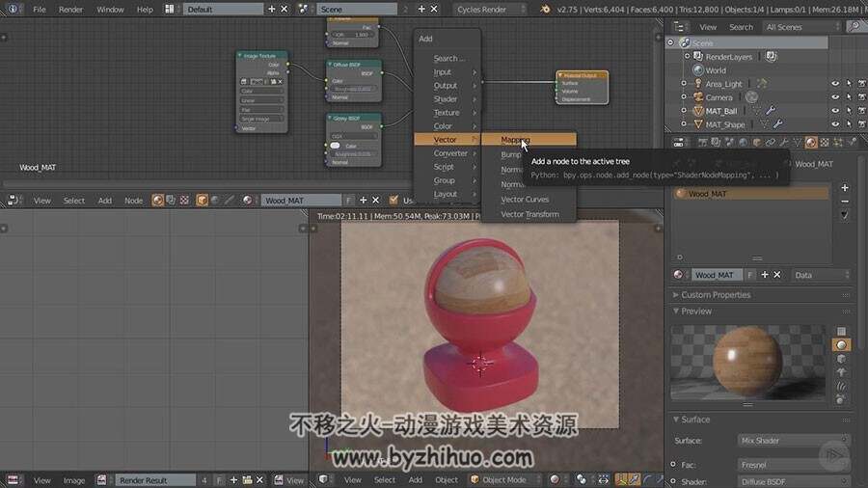Open Node menu in node editor header
This screenshot has width=868, height=488.
coord(133,201)
